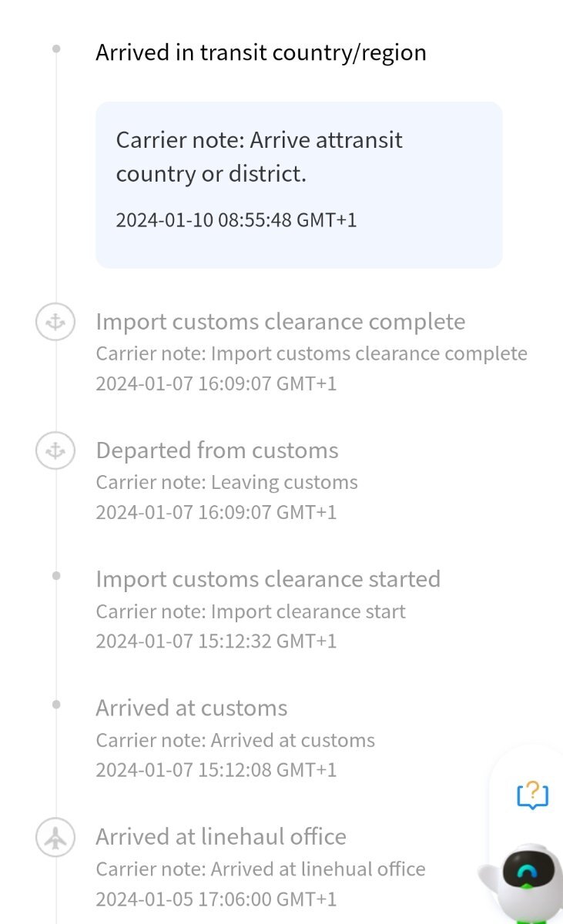563x924 pixels.
Task: Tap the timeline dot for Arrived in transit country/region
Action: 56,49
